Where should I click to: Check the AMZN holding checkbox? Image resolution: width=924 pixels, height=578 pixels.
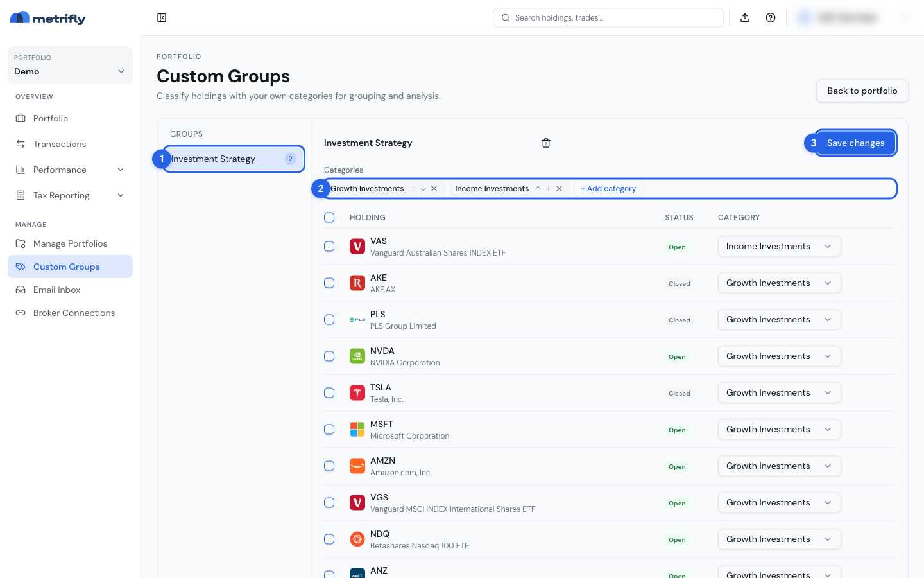(329, 466)
